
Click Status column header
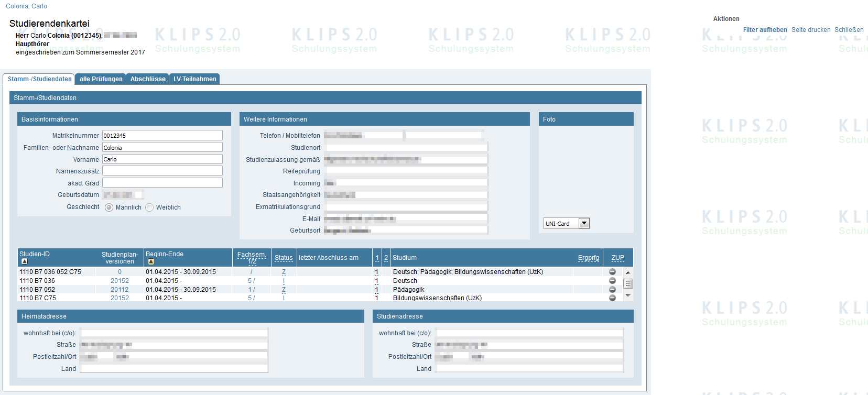pos(284,258)
